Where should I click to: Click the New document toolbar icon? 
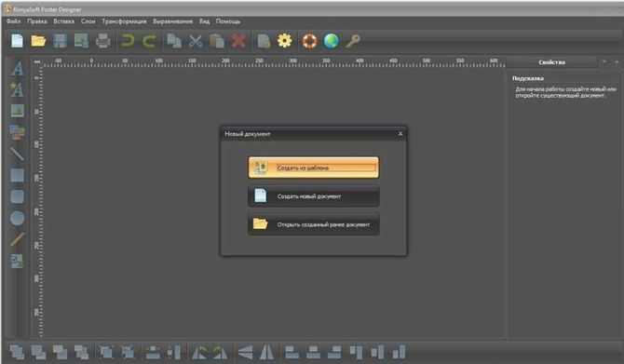17,41
